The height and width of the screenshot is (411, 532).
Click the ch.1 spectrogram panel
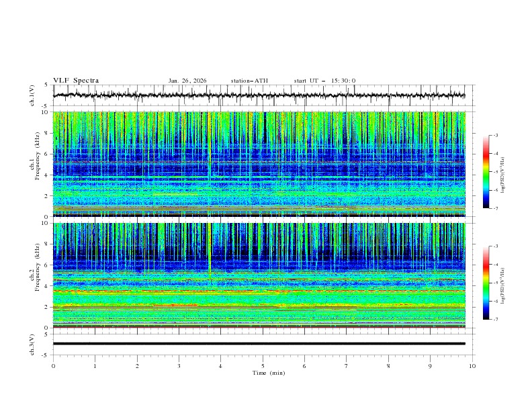click(x=259, y=164)
